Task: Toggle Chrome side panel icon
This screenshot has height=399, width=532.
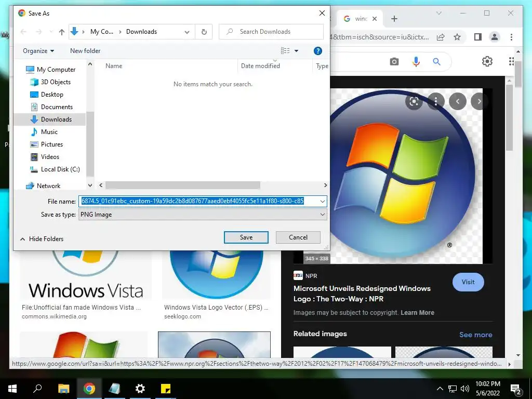Action: [478, 37]
